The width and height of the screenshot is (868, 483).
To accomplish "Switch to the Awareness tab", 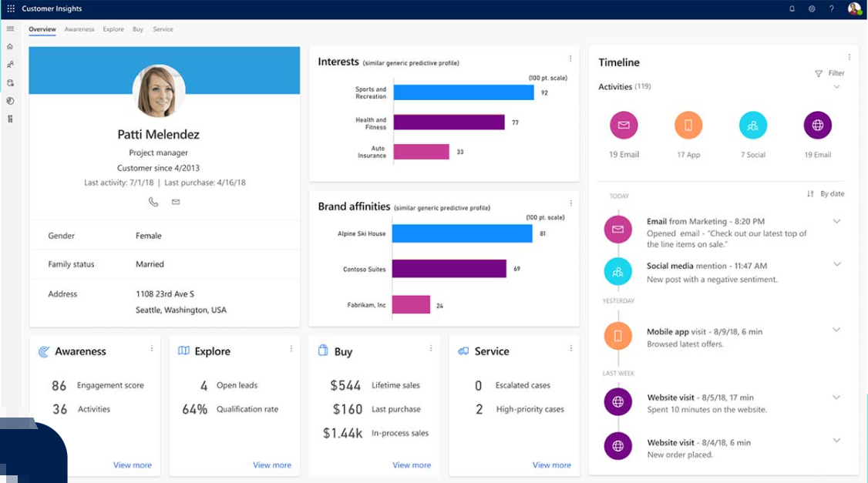I will point(79,29).
